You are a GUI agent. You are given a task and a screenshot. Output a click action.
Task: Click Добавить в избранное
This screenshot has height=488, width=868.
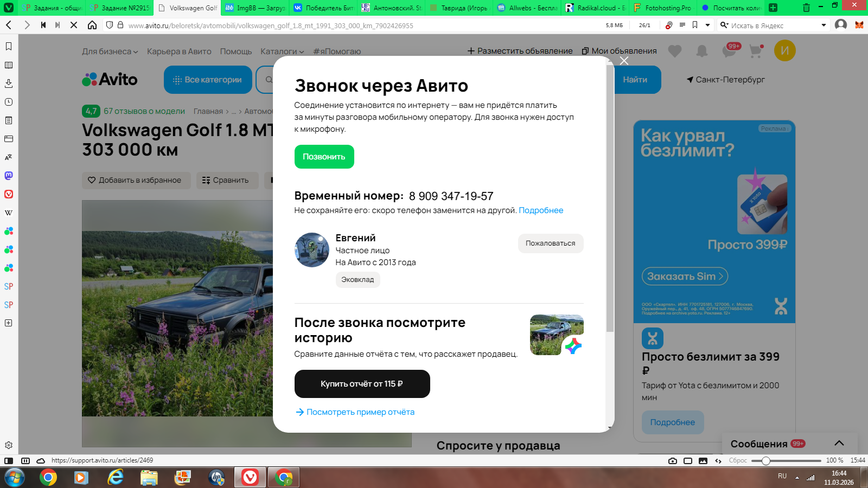tap(136, 181)
